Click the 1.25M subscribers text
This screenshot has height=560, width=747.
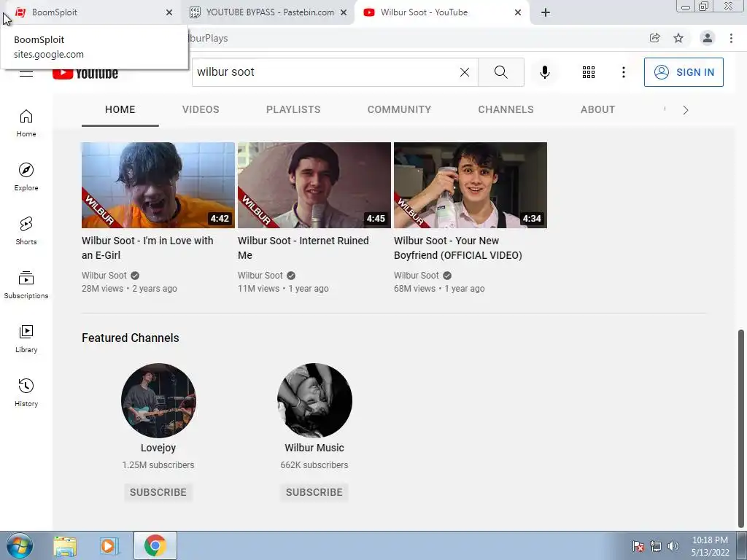pyautogui.click(x=158, y=464)
